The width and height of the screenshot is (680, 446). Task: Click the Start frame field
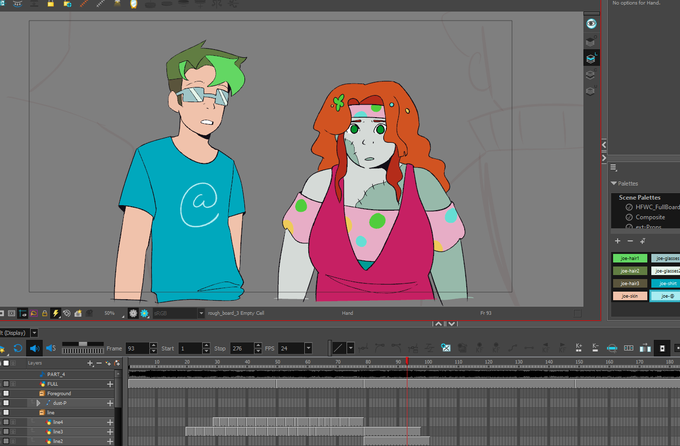tap(190, 348)
